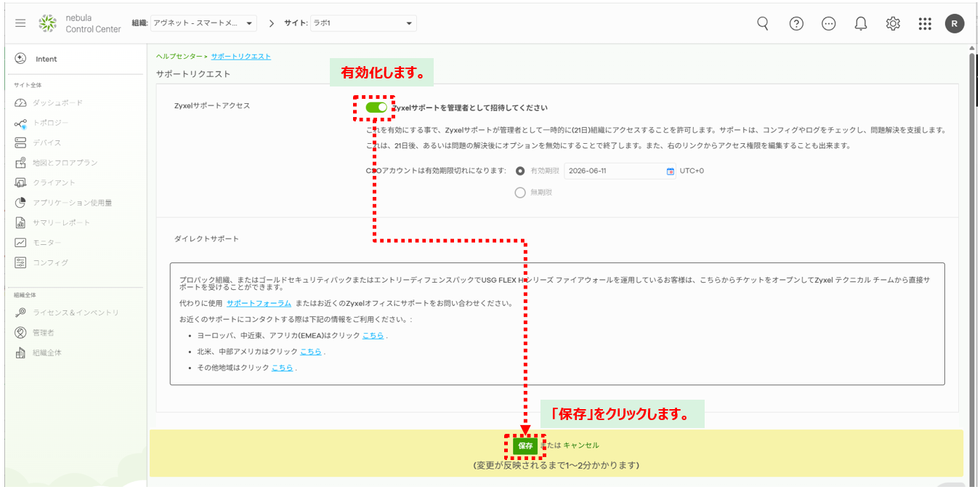
Task: Select the 有効期限 radio button
Action: click(520, 172)
